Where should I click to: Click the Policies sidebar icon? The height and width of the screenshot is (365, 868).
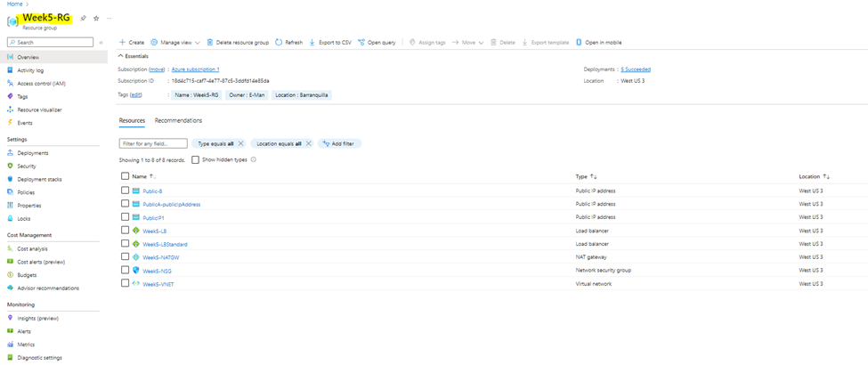coord(10,192)
